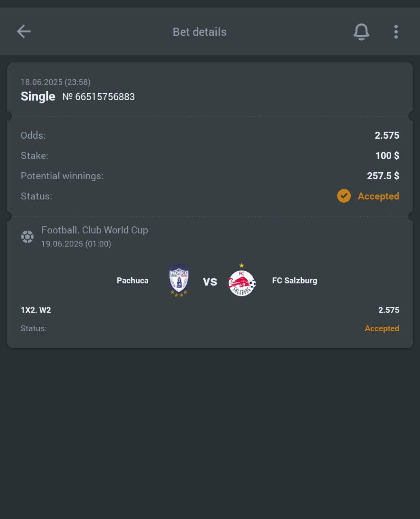
Task: Click the Bet details page title
Action: coord(200,32)
